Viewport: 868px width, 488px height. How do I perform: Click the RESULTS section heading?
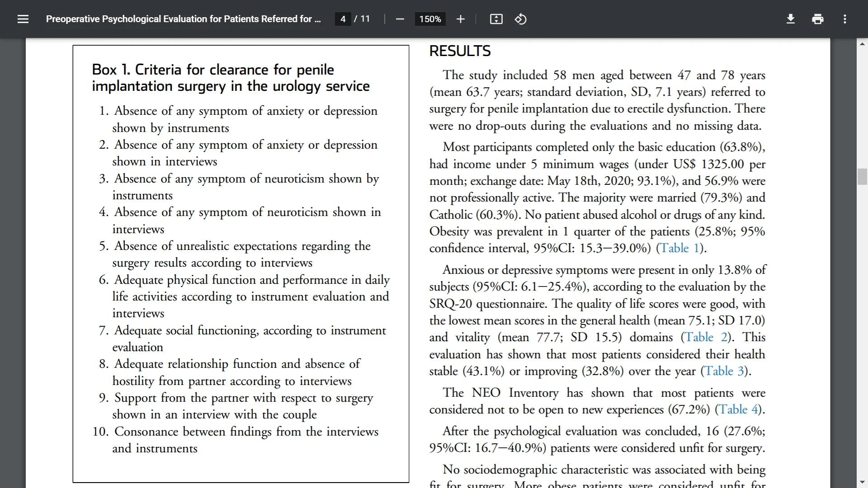[460, 51]
